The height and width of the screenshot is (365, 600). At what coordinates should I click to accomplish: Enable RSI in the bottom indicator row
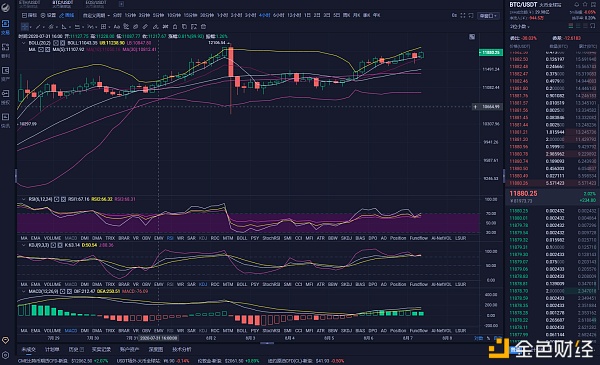(x=170, y=331)
